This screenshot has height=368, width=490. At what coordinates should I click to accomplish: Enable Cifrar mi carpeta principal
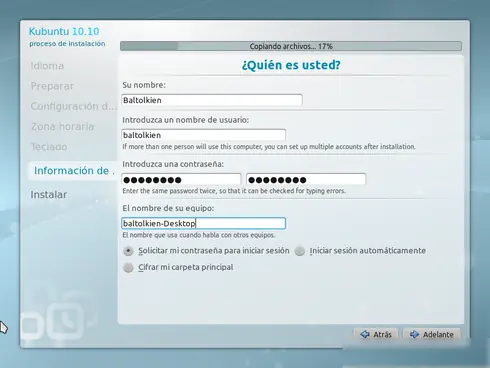178,267
